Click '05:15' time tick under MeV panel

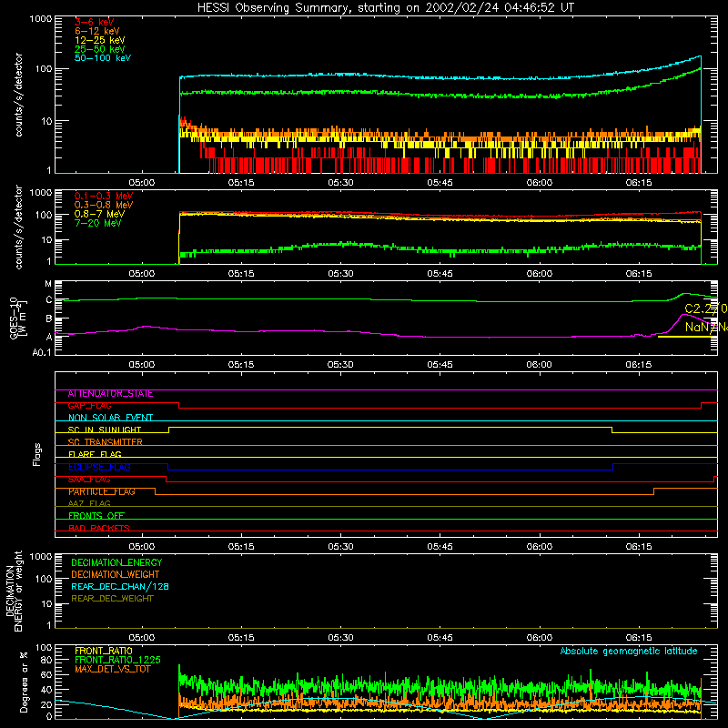[241, 274]
